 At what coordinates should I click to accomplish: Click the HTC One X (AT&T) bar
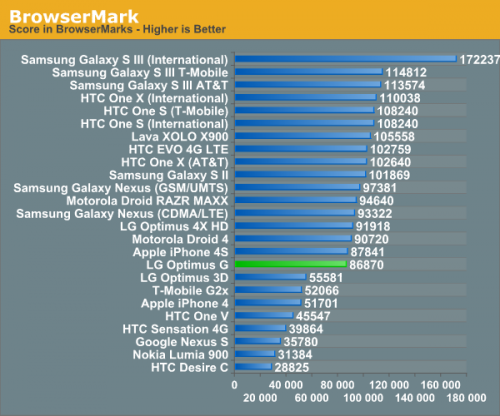[x=301, y=161]
